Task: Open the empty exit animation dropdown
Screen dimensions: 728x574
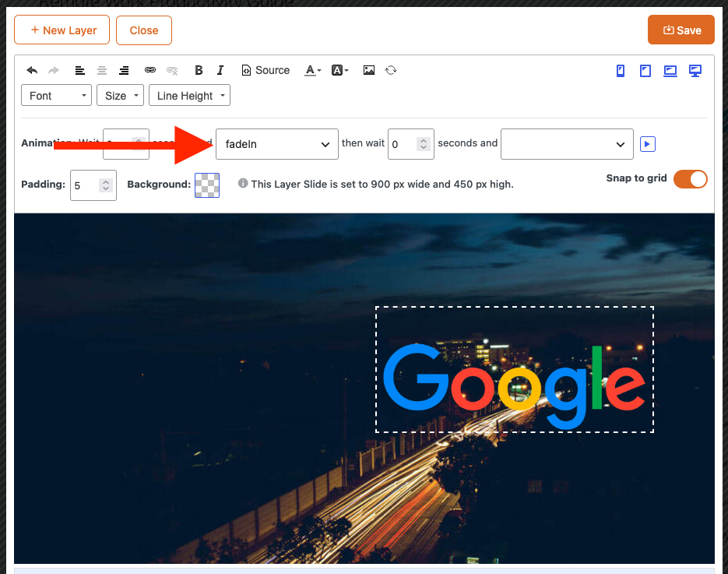Action: pyautogui.click(x=567, y=144)
